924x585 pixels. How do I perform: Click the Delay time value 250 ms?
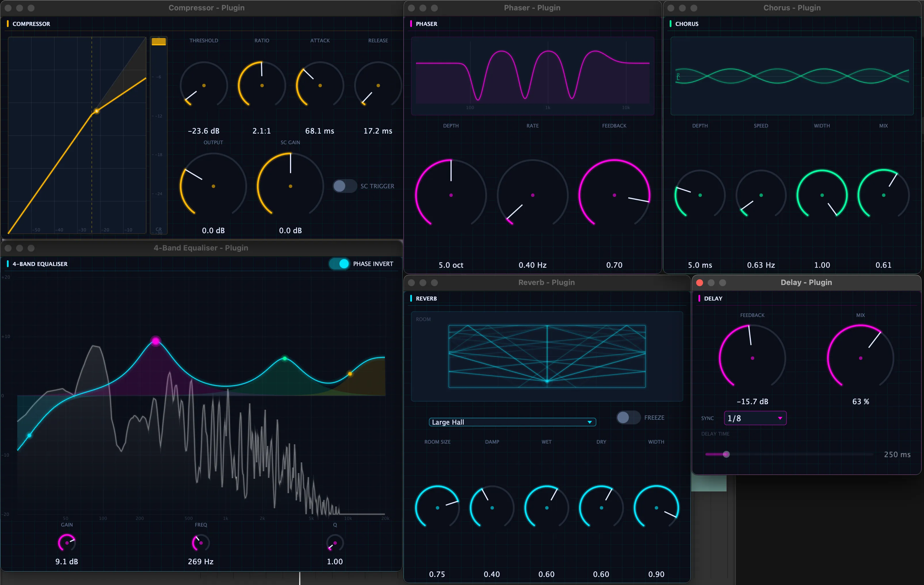897,454
